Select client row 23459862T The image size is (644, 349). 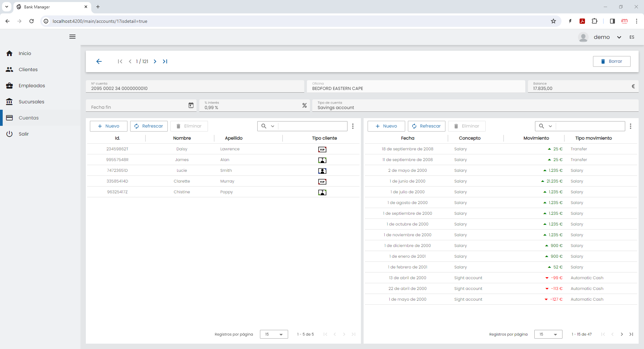[x=223, y=149]
